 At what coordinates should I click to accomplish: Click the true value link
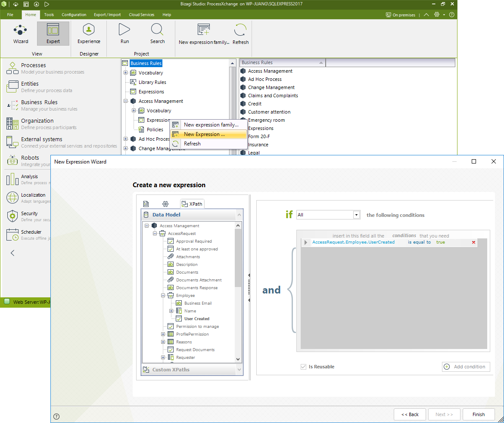[x=440, y=242]
